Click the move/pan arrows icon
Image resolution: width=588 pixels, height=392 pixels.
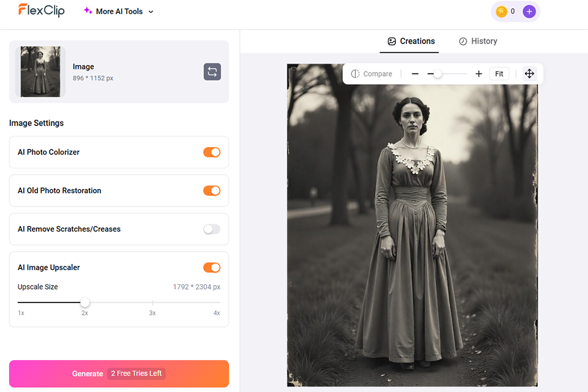[x=529, y=73]
